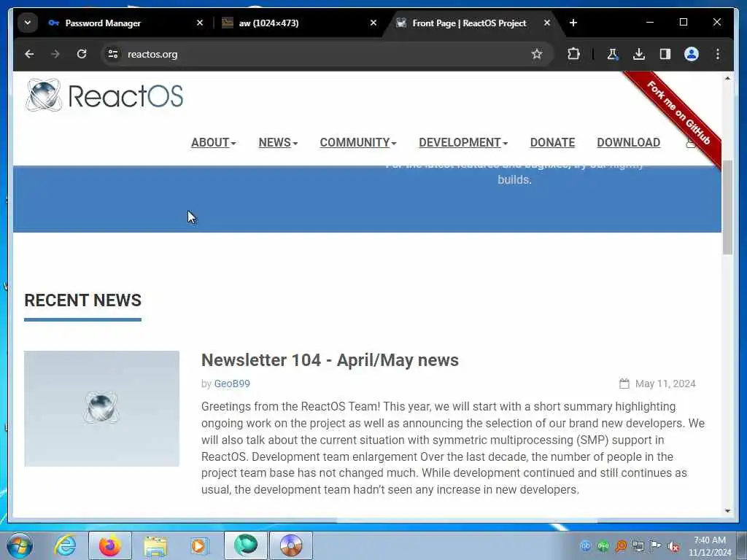Image resolution: width=747 pixels, height=560 pixels.
Task: View site information icon in address bar
Action: tap(113, 54)
